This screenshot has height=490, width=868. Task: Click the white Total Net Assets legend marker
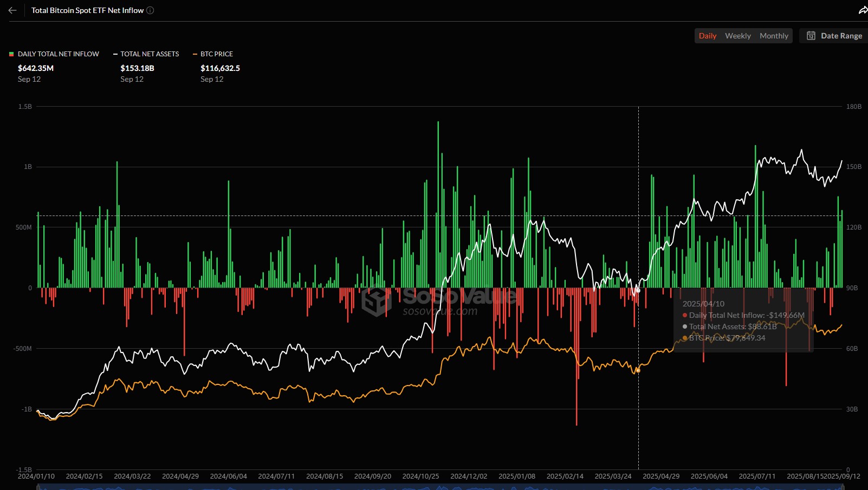[115, 54]
